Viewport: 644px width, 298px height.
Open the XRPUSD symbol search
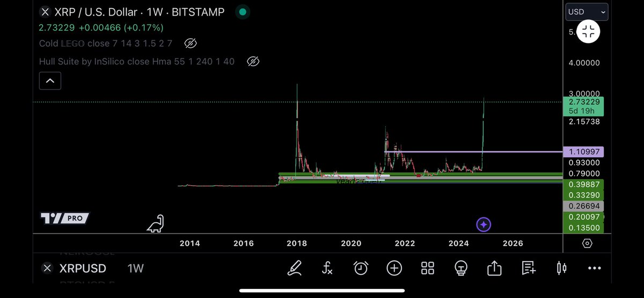click(x=82, y=268)
